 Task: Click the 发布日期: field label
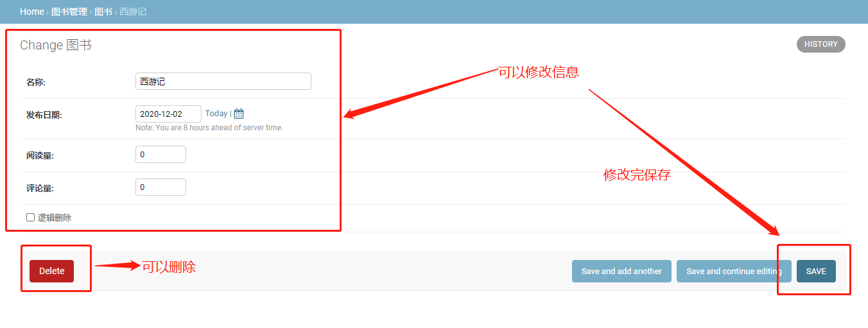tap(44, 115)
